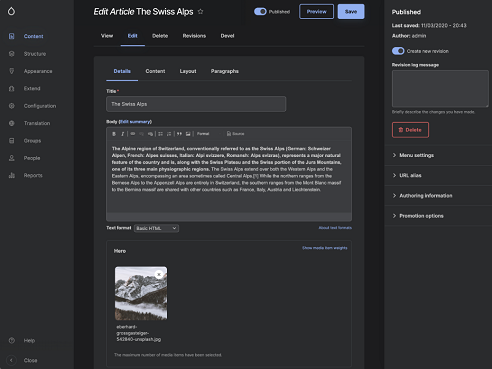The image size is (492, 369).
Task: Toggle bold in body editor
Action: pyautogui.click(x=114, y=134)
